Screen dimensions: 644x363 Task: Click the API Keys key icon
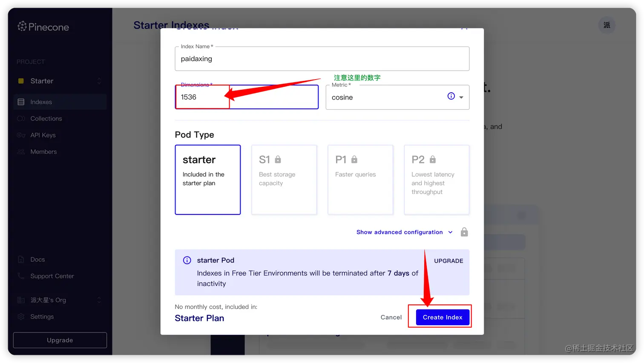tap(21, 135)
